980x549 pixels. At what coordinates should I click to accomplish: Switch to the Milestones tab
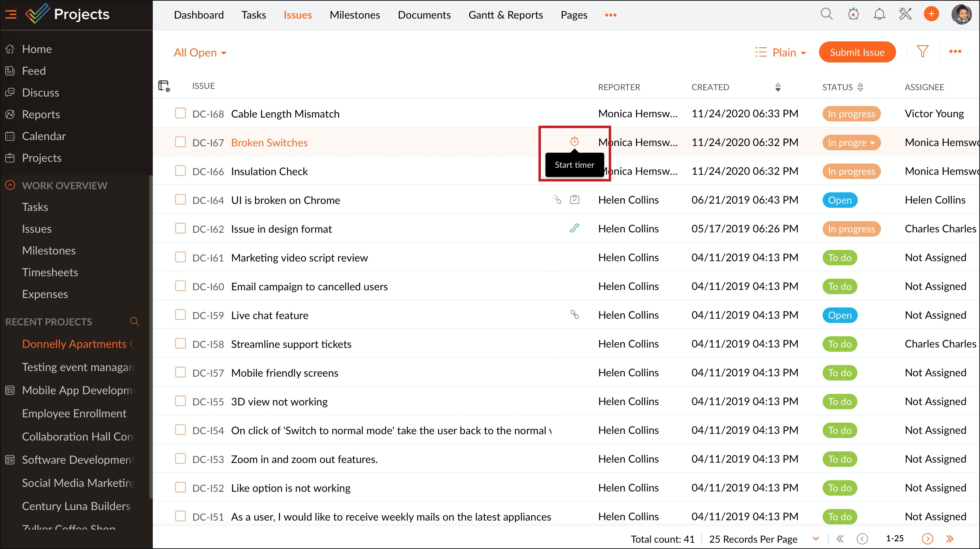354,15
